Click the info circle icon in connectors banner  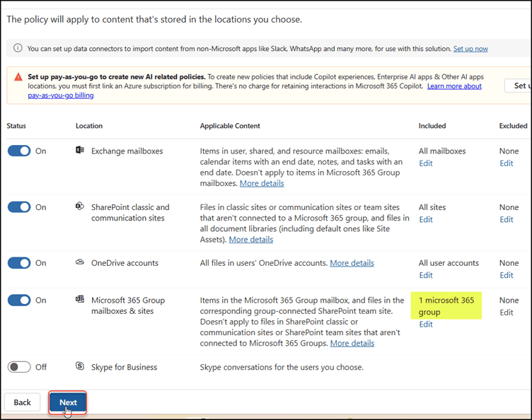click(18, 48)
